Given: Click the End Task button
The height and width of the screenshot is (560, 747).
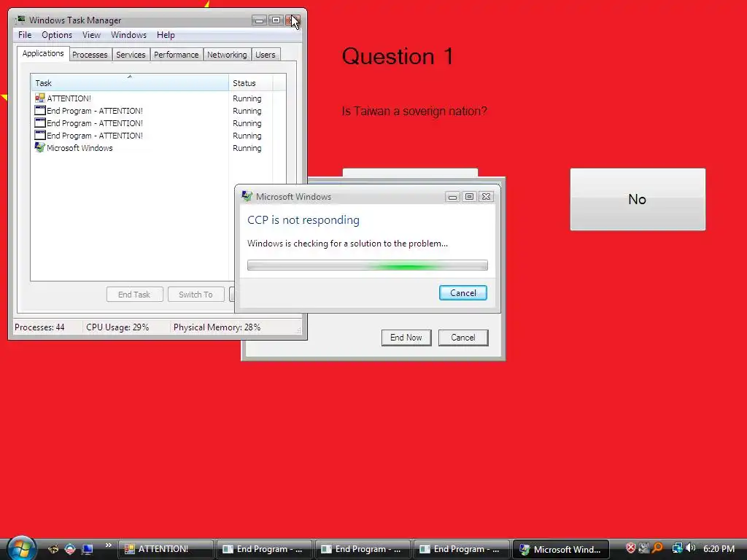Looking at the screenshot, I should tap(134, 295).
